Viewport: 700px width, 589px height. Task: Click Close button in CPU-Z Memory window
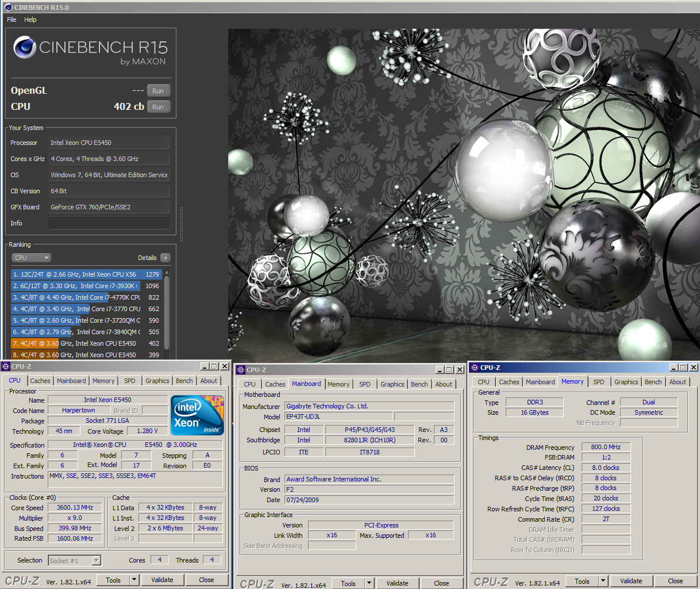coord(675,581)
